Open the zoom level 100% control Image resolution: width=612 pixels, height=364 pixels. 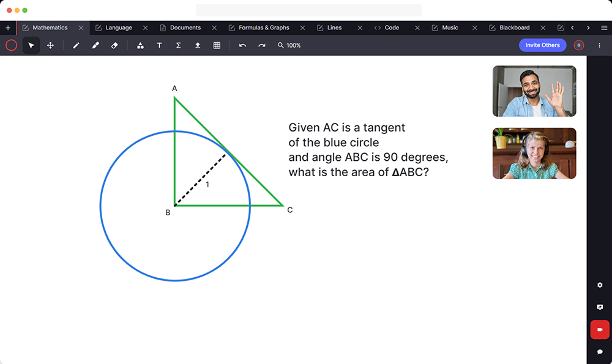click(289, 45)
